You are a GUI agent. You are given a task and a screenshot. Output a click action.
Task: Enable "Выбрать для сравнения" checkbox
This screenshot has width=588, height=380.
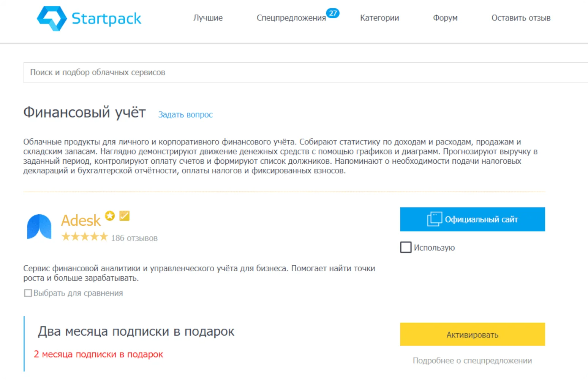(28, 293)
